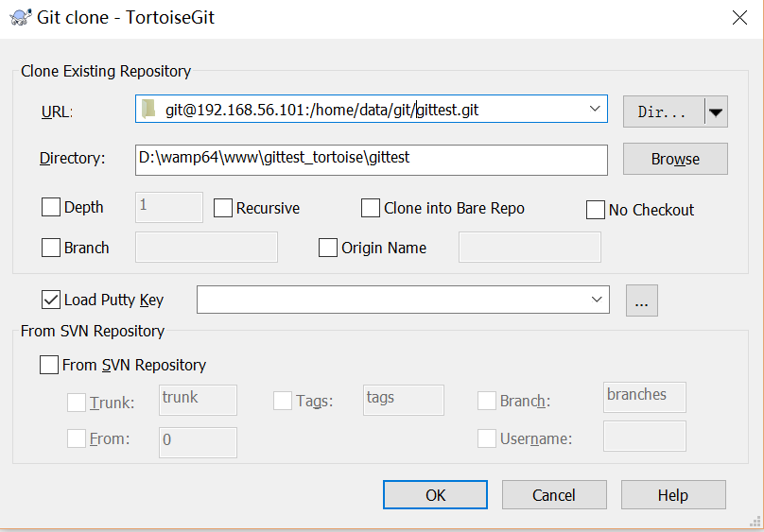Close the Git clone dialog
The image size is (764, 532).
pos(740,17)
